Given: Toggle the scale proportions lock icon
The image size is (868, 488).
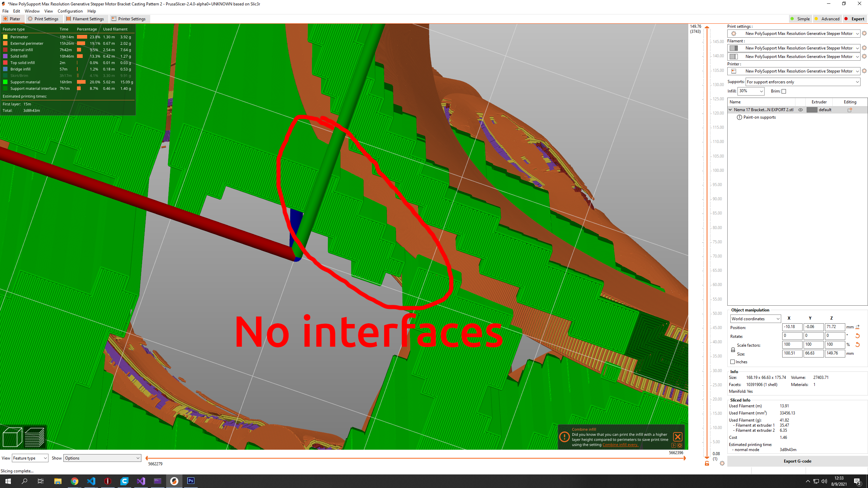Looking at the screenshot, I should 733,349.
